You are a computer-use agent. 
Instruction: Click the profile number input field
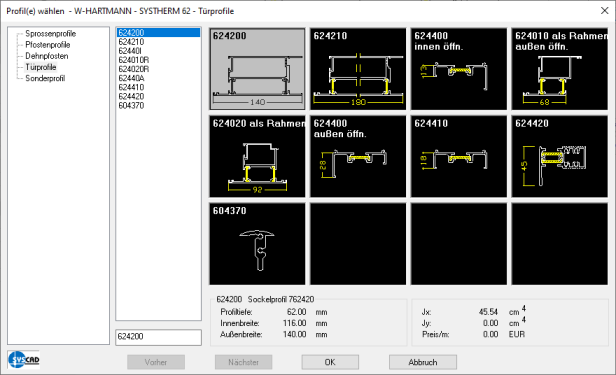point(158,337)
